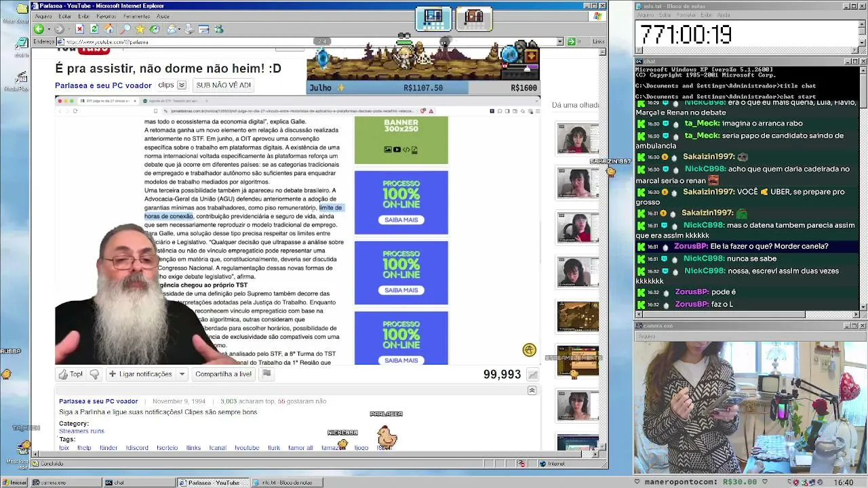Stop page loading with the red X icon
This screenshot has height=488, width=868.
click(79, 29)
